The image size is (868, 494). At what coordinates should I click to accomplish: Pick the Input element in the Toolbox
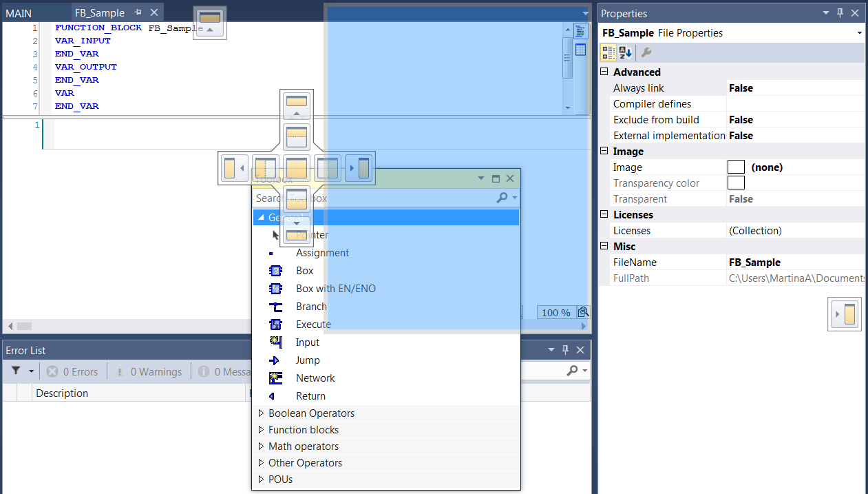point(308,342)
